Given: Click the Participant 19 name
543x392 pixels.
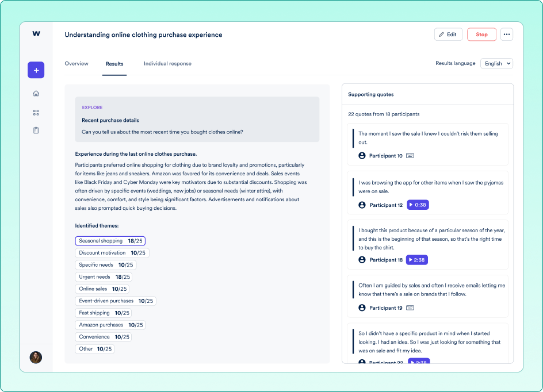Looking at the screenshot, I should click(x=386, y=308).
